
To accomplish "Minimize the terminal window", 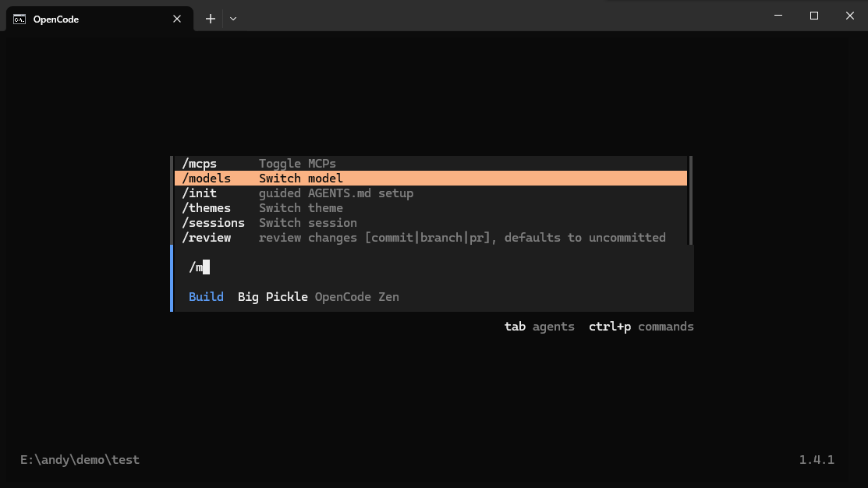I will click(x=778, y=16).
